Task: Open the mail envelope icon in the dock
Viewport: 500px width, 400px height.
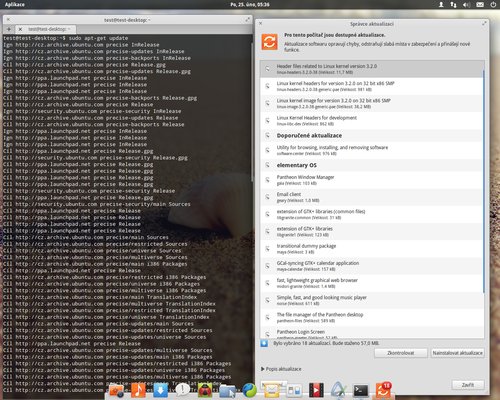Action: pos(272,390)
